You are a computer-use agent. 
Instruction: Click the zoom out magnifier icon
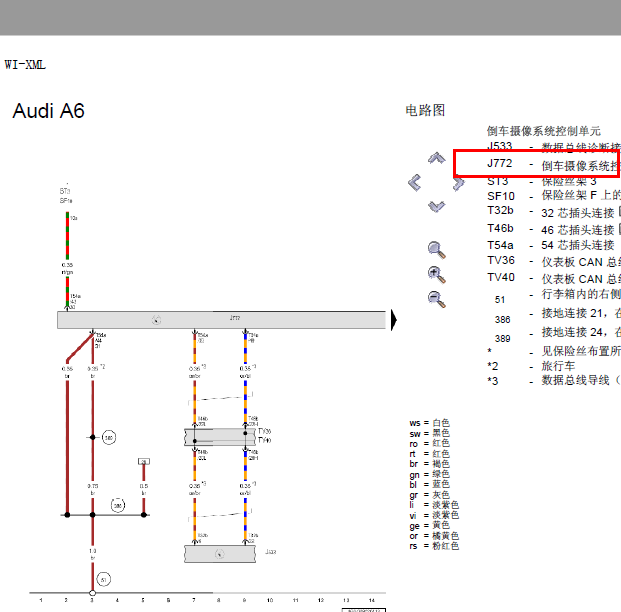(437, 299)
